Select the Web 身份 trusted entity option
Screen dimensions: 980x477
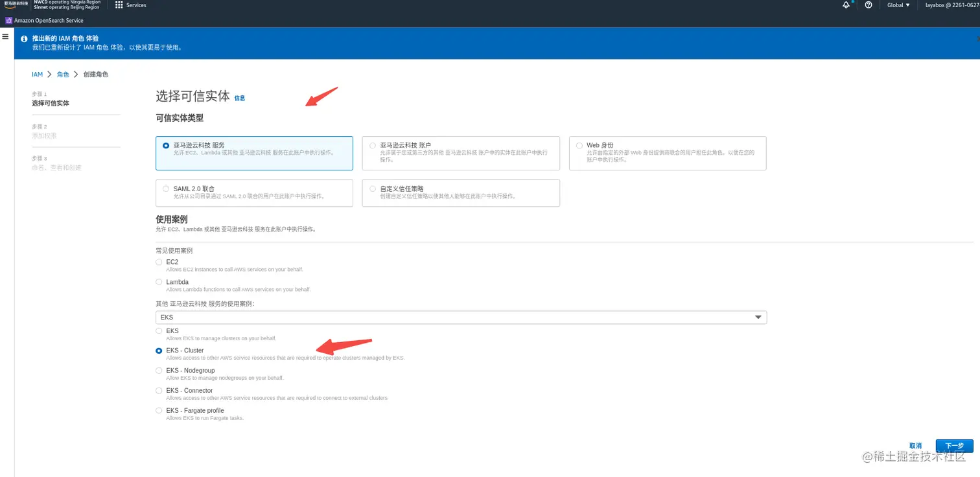pos(668,153)
